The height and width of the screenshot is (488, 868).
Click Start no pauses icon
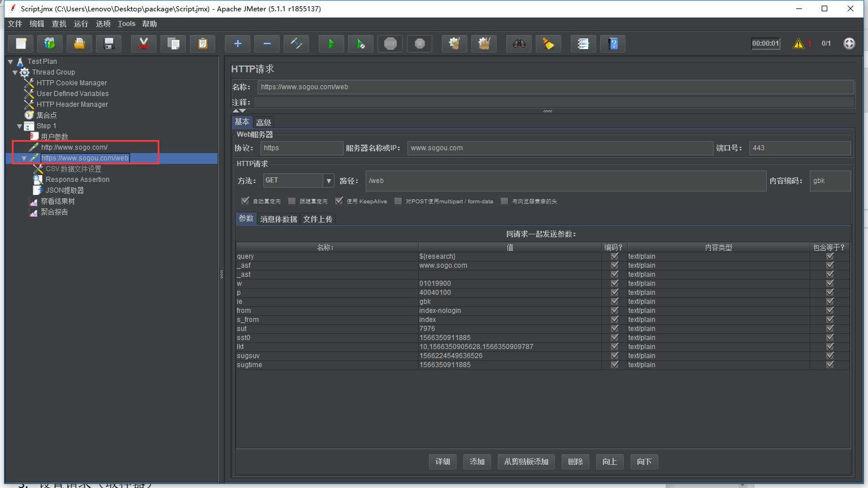361,43
